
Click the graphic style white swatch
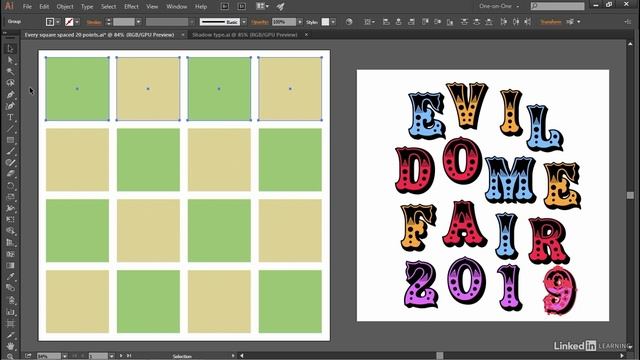325,22
